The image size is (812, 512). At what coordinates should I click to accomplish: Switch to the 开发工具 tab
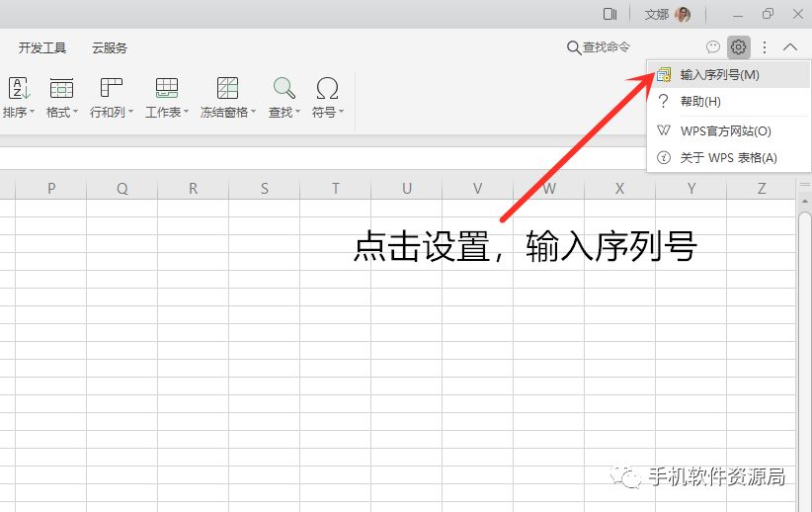point(41,48)
